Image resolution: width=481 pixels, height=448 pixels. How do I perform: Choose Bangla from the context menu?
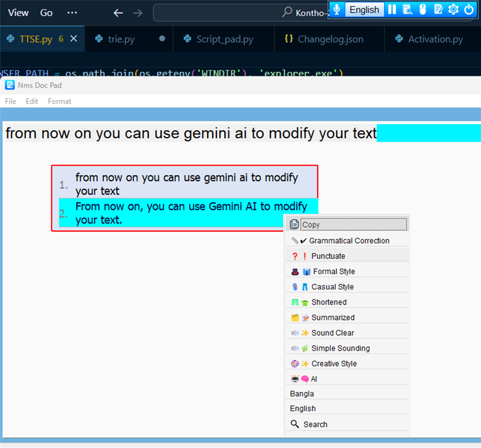pyautogui.click(x=348, y=393)
